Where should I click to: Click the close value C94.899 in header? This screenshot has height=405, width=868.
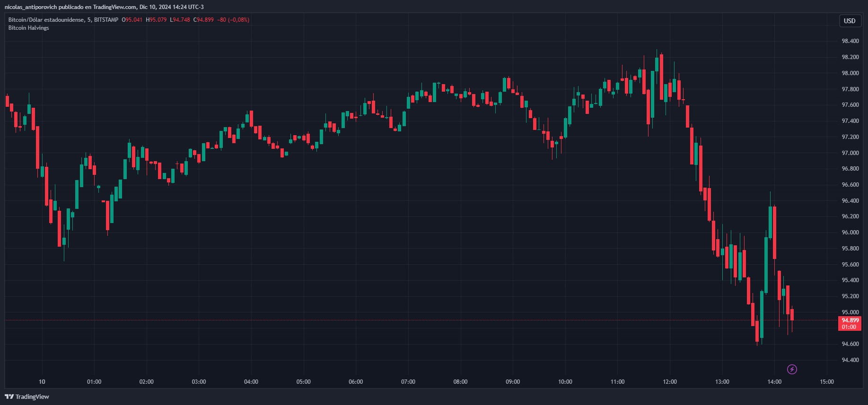coord(203,20)
